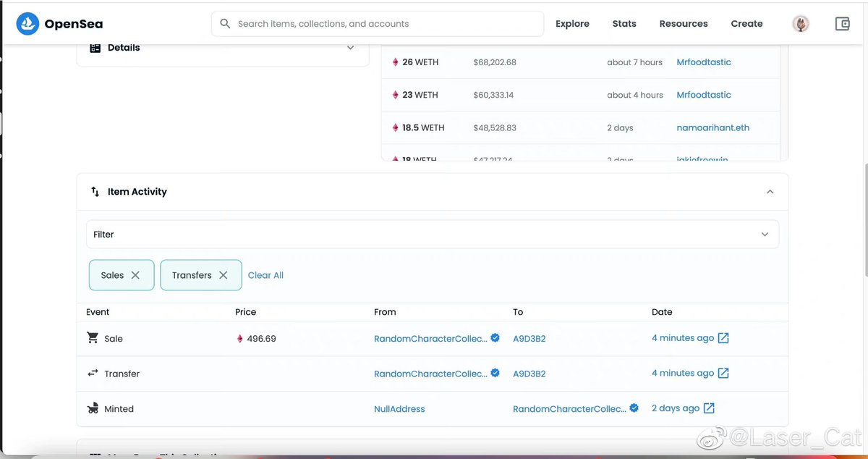Open A9D3B2 recipient in Sale row
Image resolution: width=868 pixels, height=459 pixels.
point(529,339)
